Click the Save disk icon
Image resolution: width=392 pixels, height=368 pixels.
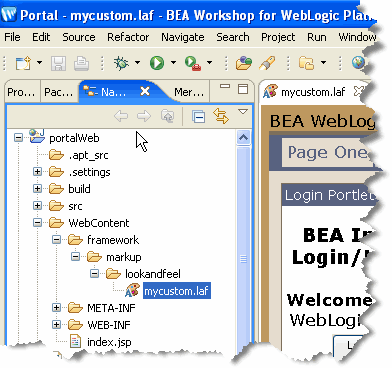[x=58, y=63]
